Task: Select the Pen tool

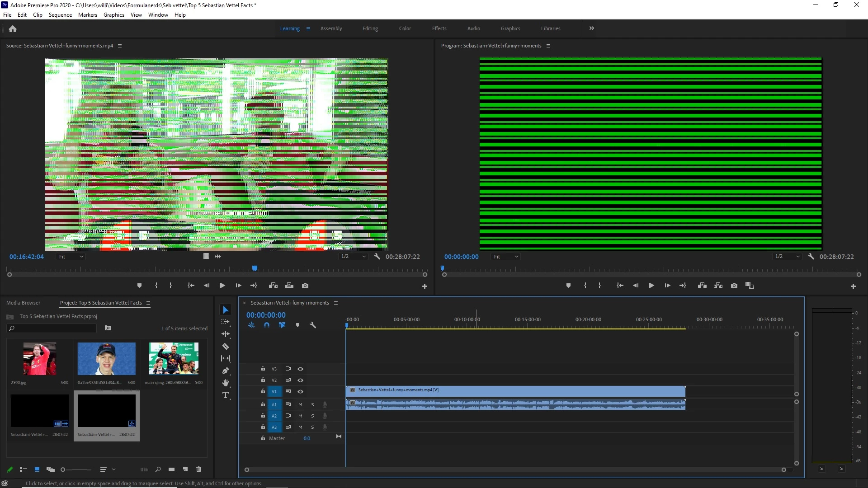Action: 226,371
